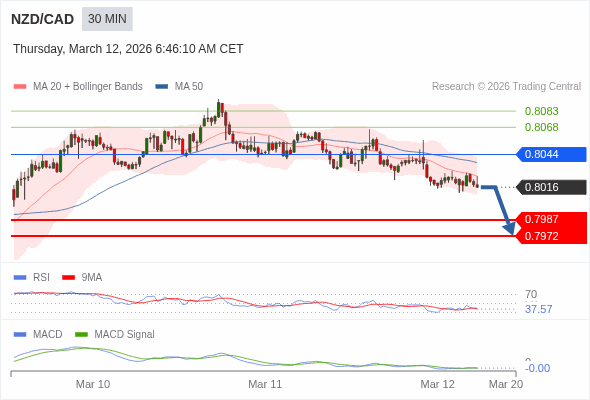Click the 0.8083 resistance level label
The width and height of the screenshot is (590, 400).
(541, 111)
